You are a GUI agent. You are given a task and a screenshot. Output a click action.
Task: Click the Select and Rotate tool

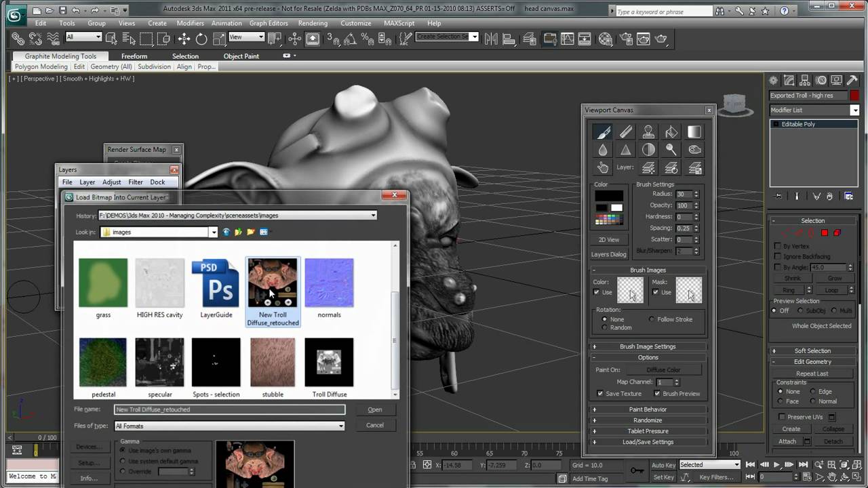201,39
